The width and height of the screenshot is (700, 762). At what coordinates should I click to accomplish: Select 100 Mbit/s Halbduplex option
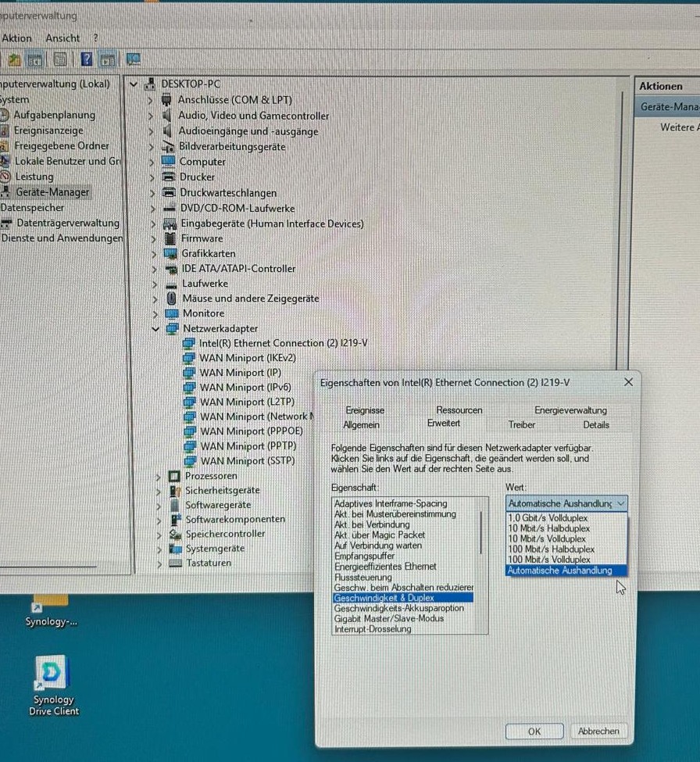(x=566, y=549)
